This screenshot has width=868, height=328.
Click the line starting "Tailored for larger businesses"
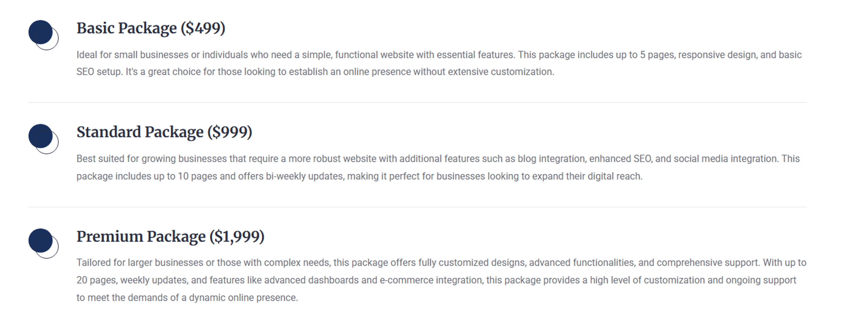[x=441, y=263]
